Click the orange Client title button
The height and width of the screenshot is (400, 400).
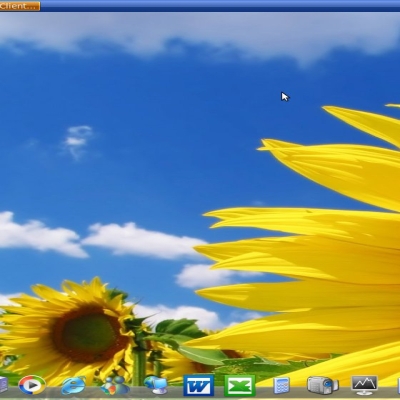(20, 6)
